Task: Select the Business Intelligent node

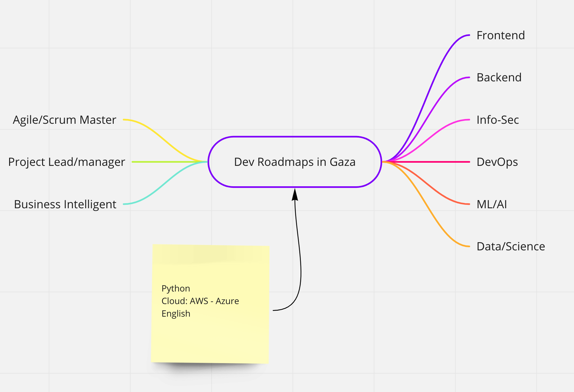Action: [65, 204]
